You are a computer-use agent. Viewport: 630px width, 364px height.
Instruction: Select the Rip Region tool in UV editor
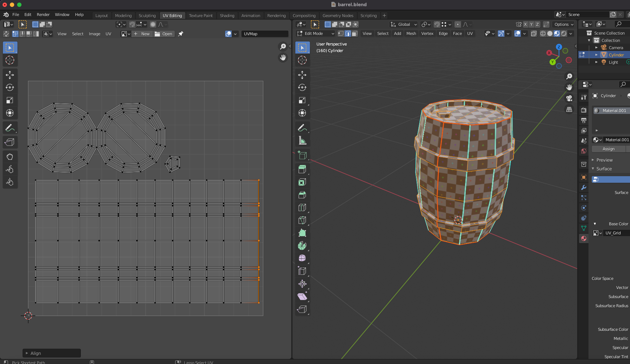(x=10, y=142)
